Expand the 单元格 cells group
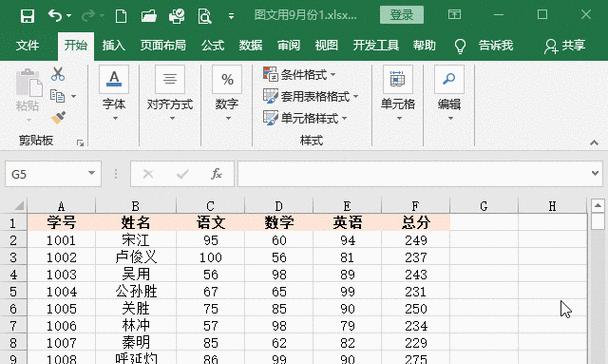 point(398,93)
